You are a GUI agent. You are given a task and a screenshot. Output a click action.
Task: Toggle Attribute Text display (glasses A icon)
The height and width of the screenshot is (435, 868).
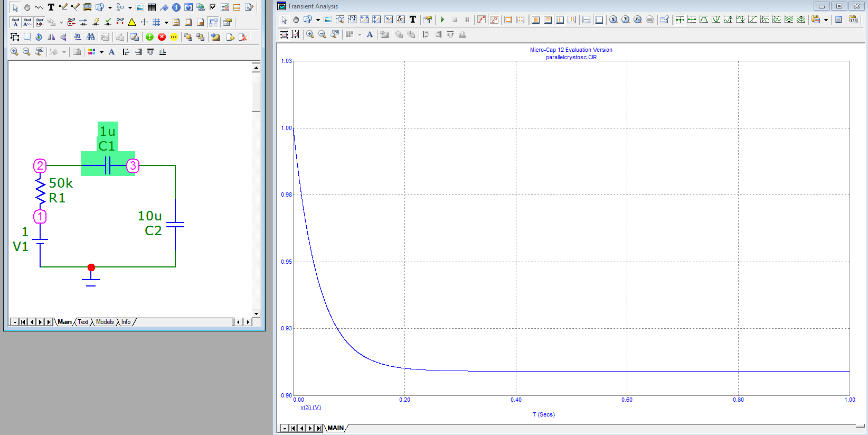click(x=15, y=22)
